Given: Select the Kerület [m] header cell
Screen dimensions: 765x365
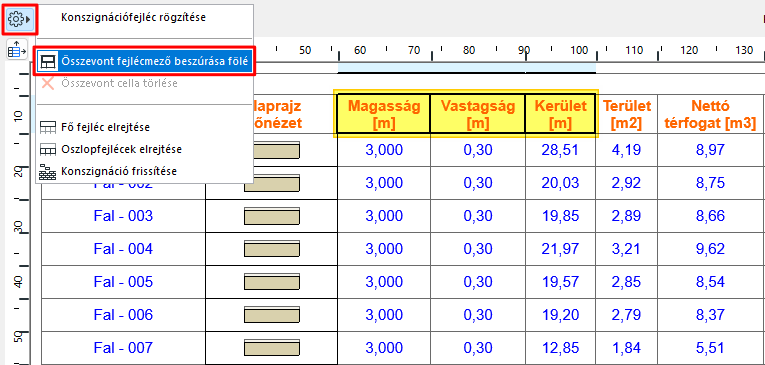Looking at the screenshot, I should pyautogui.click(x=560, y=114).
